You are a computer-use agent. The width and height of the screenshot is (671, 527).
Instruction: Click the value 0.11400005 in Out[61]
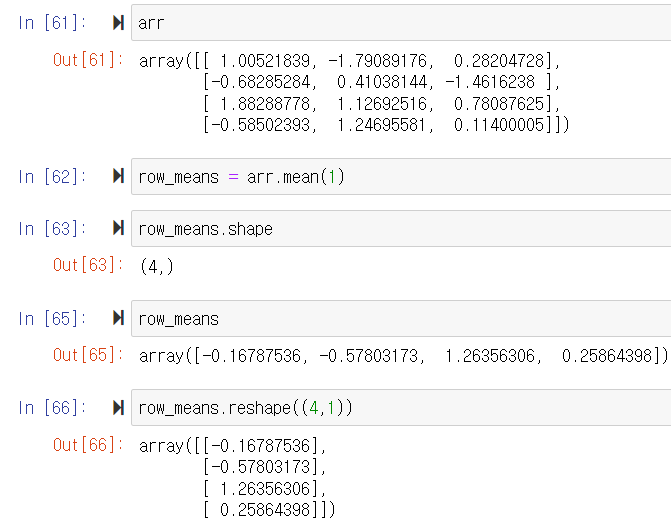click(x=499, y=125)
